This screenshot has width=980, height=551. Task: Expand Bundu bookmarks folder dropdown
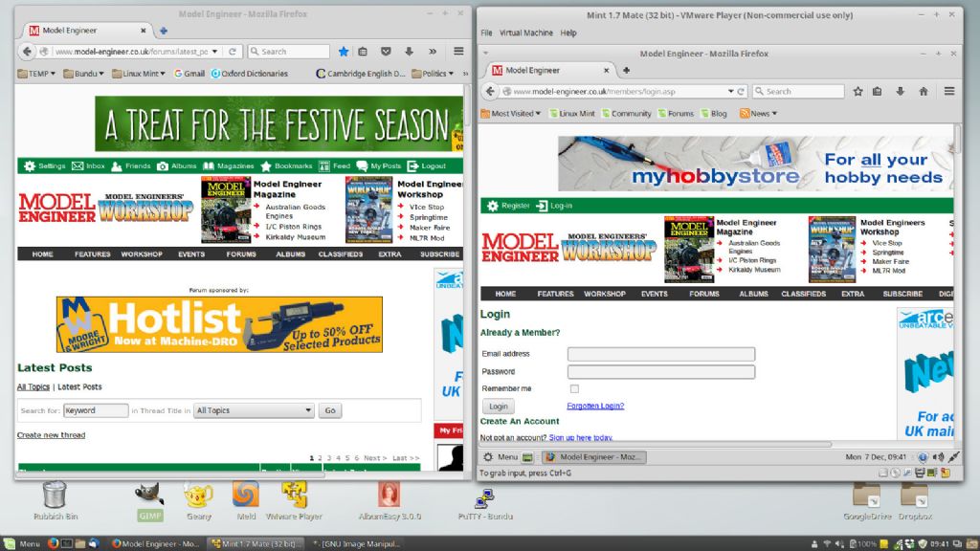click(x=84, y=74)
